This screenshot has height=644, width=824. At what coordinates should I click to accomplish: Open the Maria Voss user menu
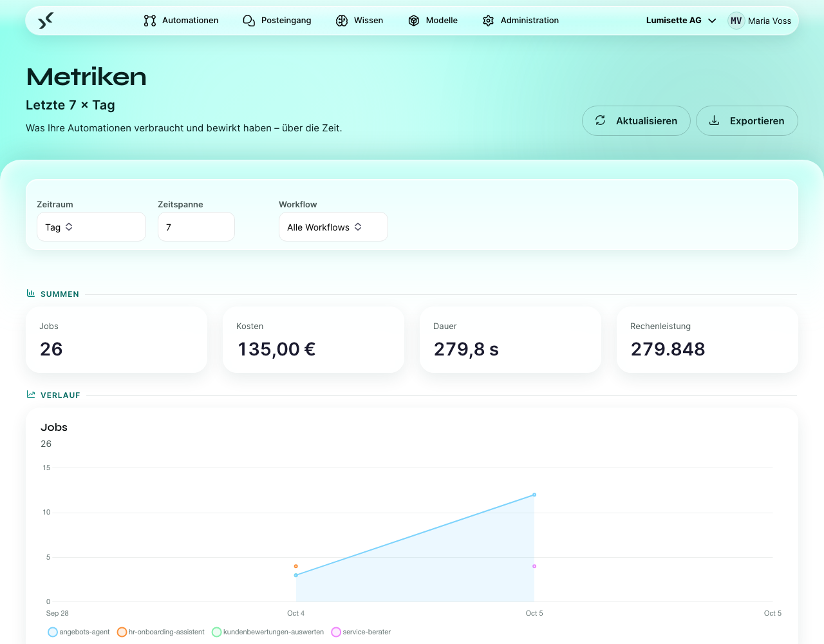[x=760, y=21]
